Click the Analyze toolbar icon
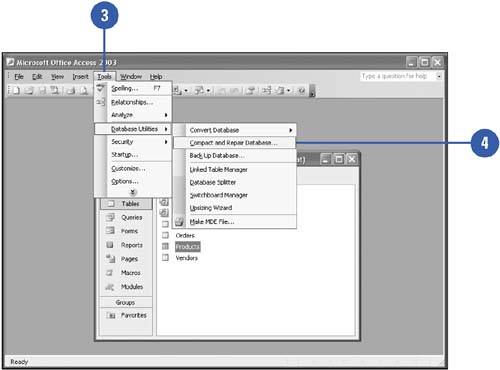The width and height of the screenshot is (500, 370). 199,90
